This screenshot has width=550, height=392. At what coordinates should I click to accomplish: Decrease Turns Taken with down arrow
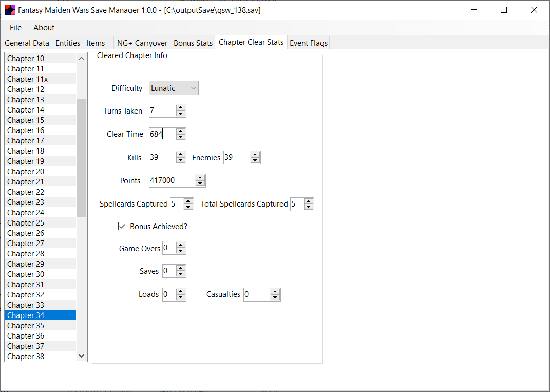point(181,114)
